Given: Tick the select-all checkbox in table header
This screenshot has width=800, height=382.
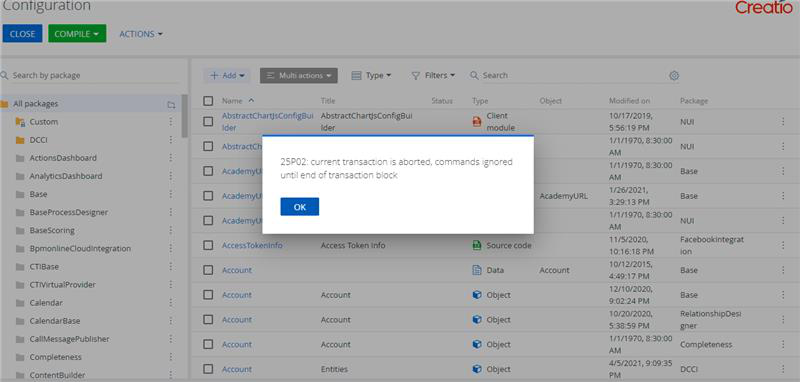Looking at the screenshot, I should [208, 101].
